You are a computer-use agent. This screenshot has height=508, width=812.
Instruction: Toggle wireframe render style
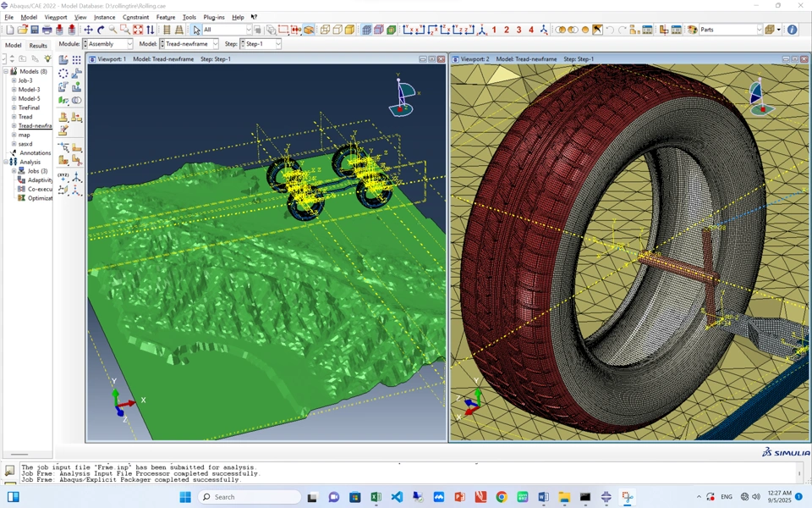tap(325, 30)
